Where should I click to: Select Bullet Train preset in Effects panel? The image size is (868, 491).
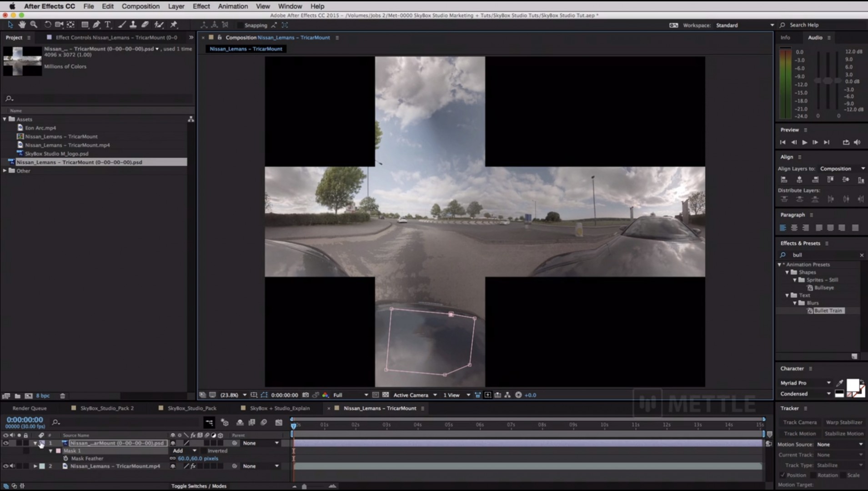828,311
